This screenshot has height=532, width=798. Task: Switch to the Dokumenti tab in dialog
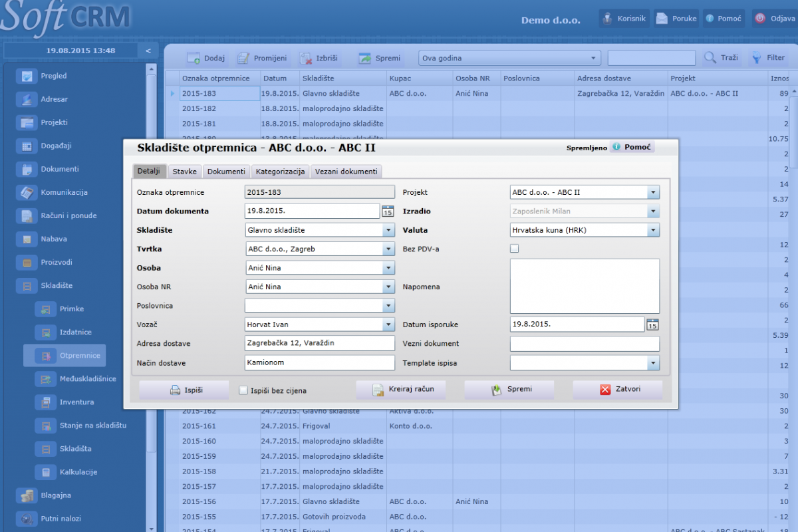pos(226,171)
